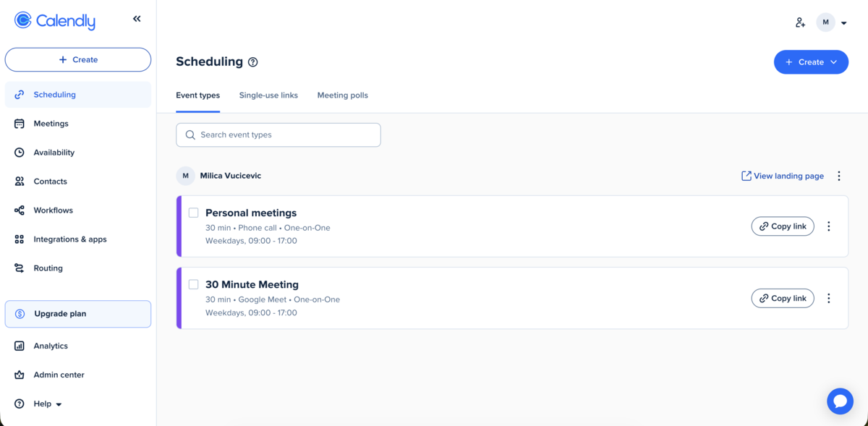This screenshot has width=868, height=426.
Task: Select the Routing sidebar icon
Action: coord(20,268)
